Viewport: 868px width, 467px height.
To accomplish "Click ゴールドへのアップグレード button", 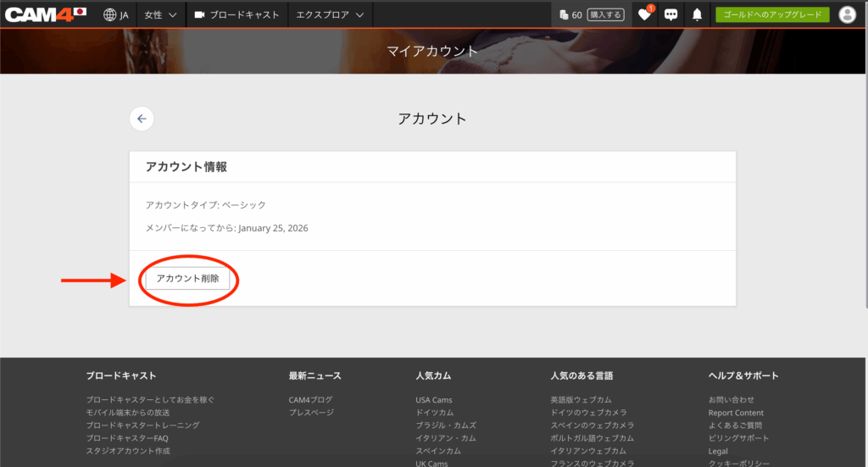I will coord(772,15).
